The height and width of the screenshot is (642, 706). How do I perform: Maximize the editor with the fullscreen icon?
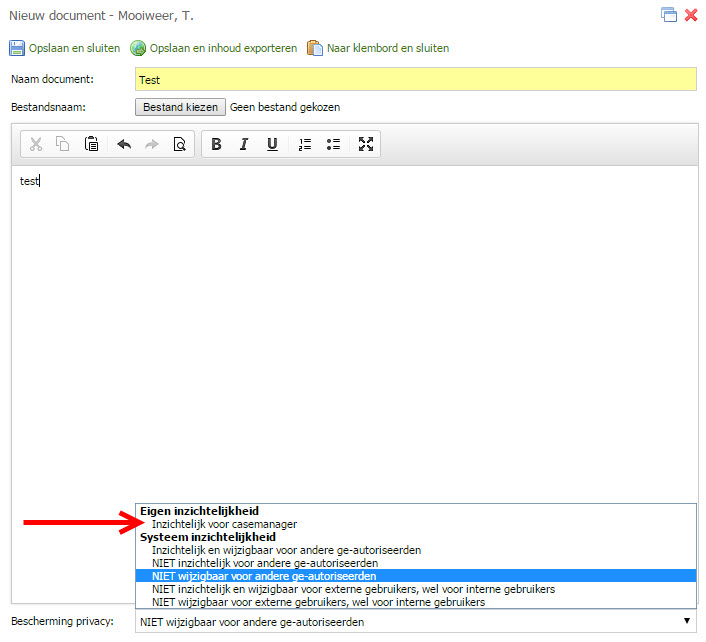(366, 144)
